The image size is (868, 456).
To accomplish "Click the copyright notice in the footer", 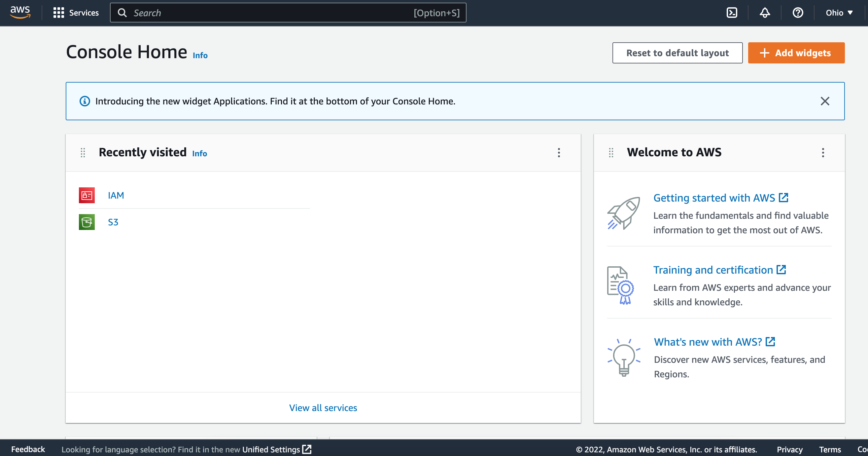I will tap(667, 449).
